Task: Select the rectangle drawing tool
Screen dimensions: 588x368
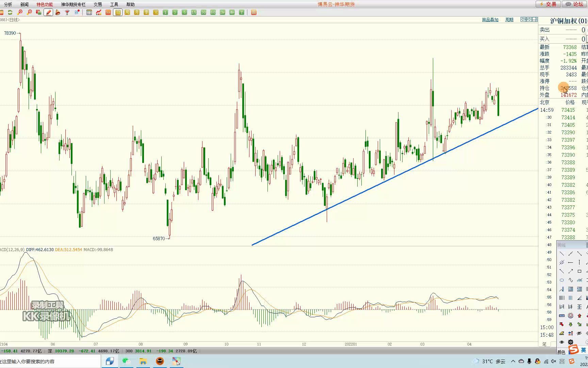Action: pyautogui.click(x=579, y=271)
